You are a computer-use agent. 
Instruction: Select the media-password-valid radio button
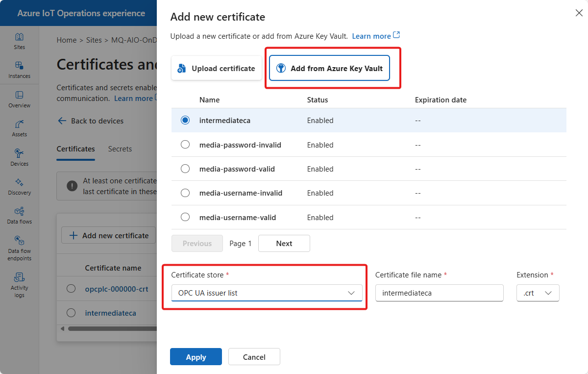185,169
